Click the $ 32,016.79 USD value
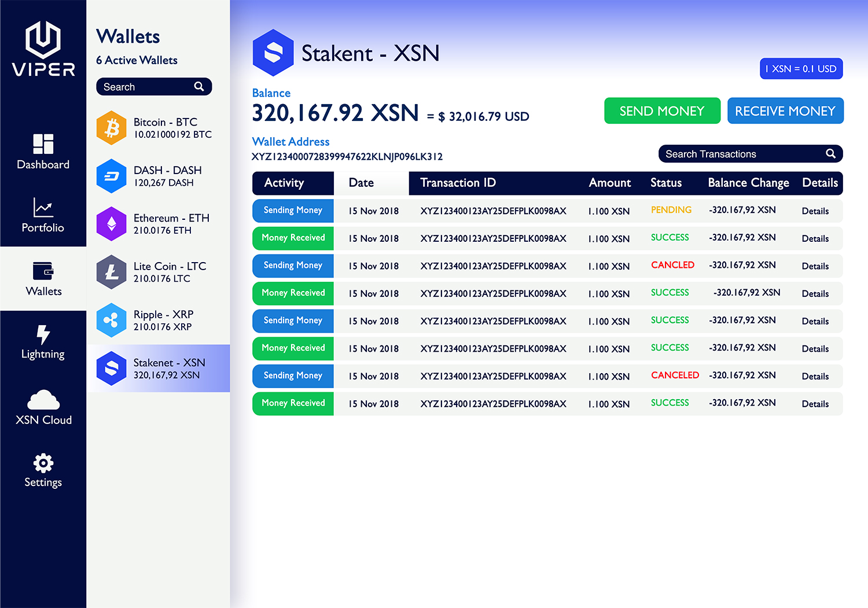 click(x=484, y=117)
